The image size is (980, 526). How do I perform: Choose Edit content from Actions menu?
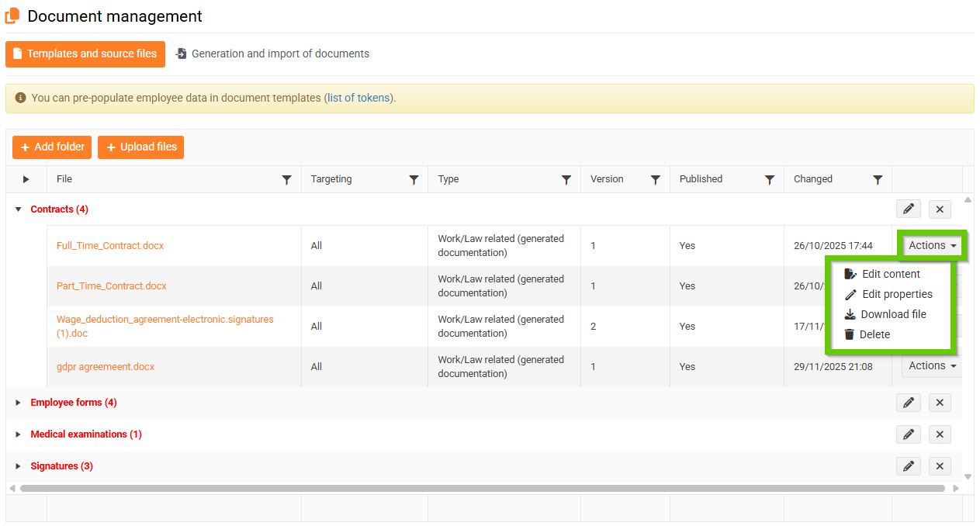click(890, 274)
